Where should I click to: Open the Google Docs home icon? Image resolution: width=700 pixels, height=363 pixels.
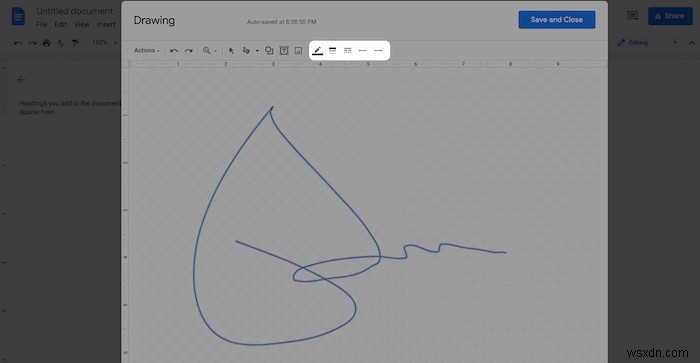(x=18, y=17)
